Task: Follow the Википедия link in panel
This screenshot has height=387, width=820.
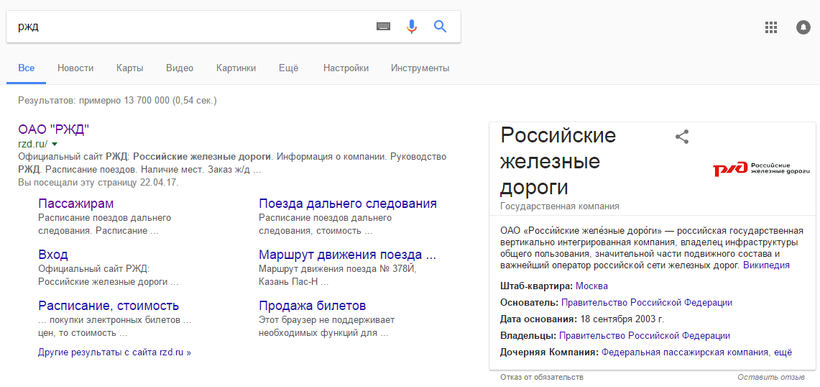Action: pos(766,265)
